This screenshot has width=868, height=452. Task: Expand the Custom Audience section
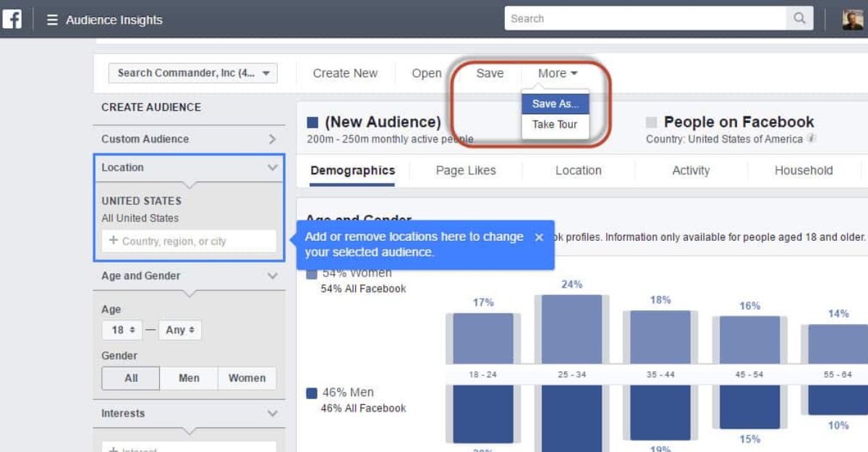[190, 139]
